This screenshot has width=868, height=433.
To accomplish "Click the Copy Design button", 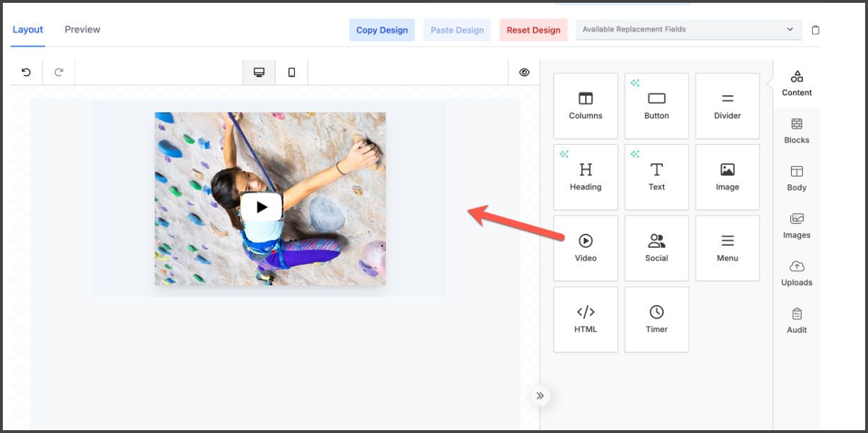I will [x=382, y=30].
